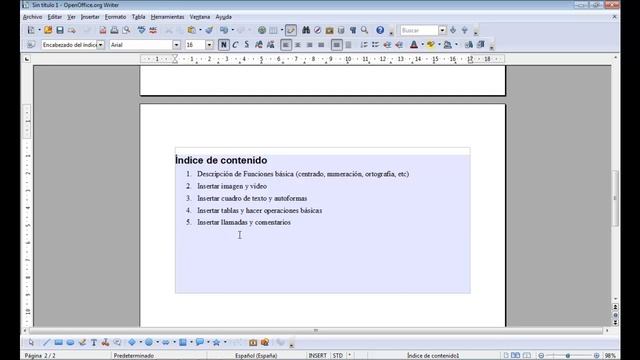Expand the basic shapes dropdown arrow
The image size is (640, 360).
[x=141, y=342]
